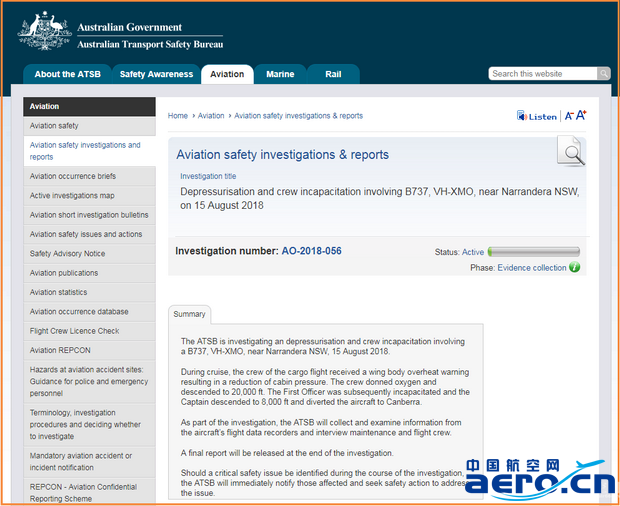620x506 pixels.
Task: Open Safety Advisory Notice sidebar item
Action: [x=89, y=254]
